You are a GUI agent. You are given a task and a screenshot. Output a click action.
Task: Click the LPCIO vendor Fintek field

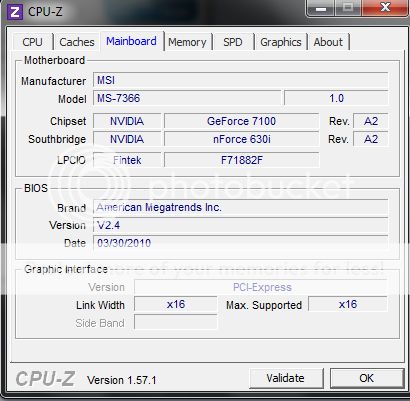(127, 160)
